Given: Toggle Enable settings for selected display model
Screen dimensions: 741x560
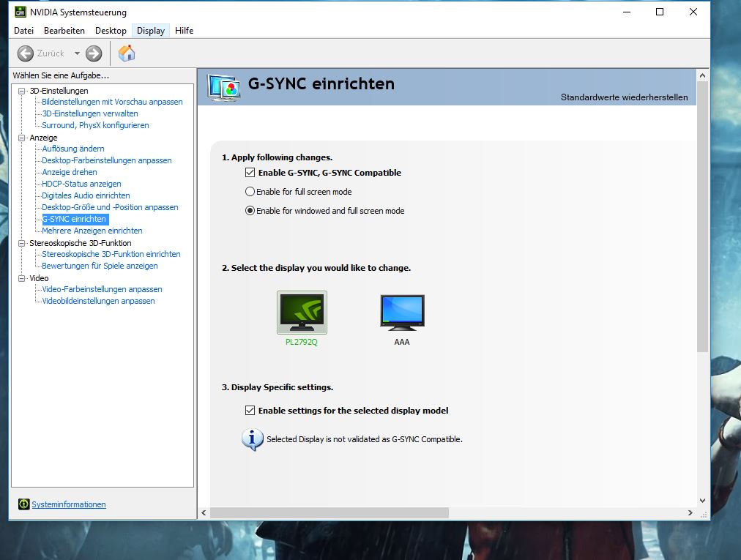Looking at the screenshot, I should point(250,410).
